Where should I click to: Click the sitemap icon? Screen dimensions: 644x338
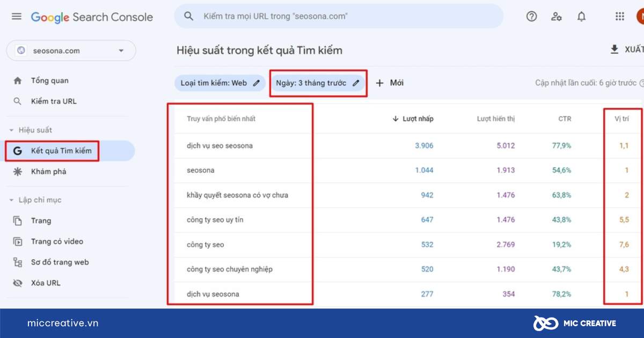pyautogui.click(x=18, y=262)
